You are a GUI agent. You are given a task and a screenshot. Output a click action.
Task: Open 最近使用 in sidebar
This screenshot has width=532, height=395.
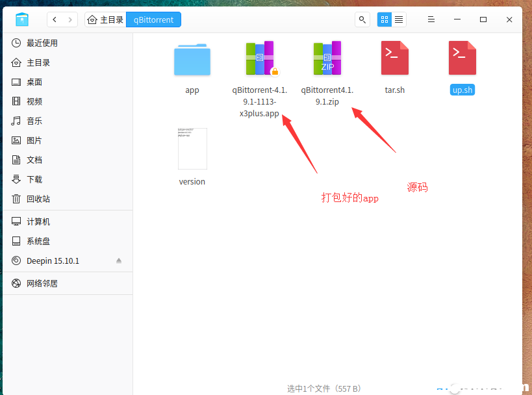68,43
